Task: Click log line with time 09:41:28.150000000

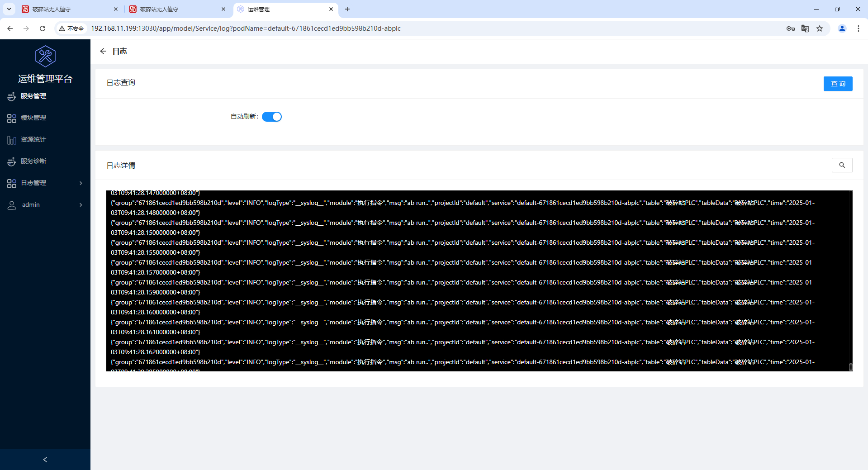Action: (463, 228)
